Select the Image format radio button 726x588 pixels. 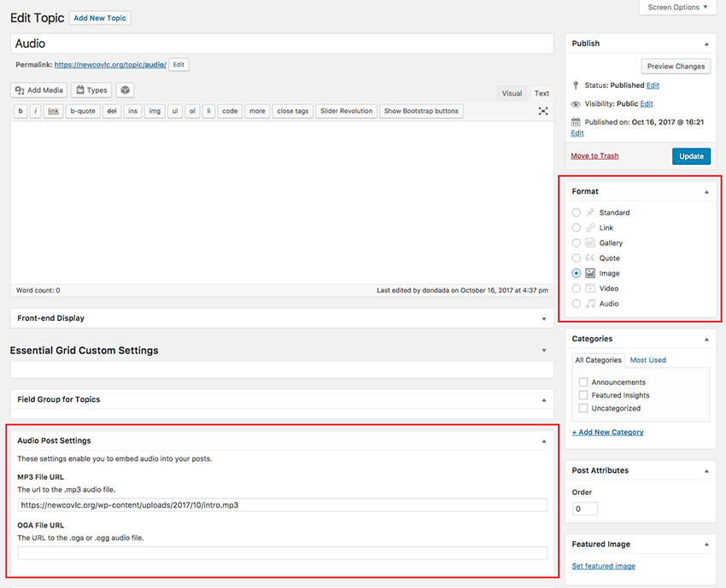pyautogui.click(x=576, y=273)
